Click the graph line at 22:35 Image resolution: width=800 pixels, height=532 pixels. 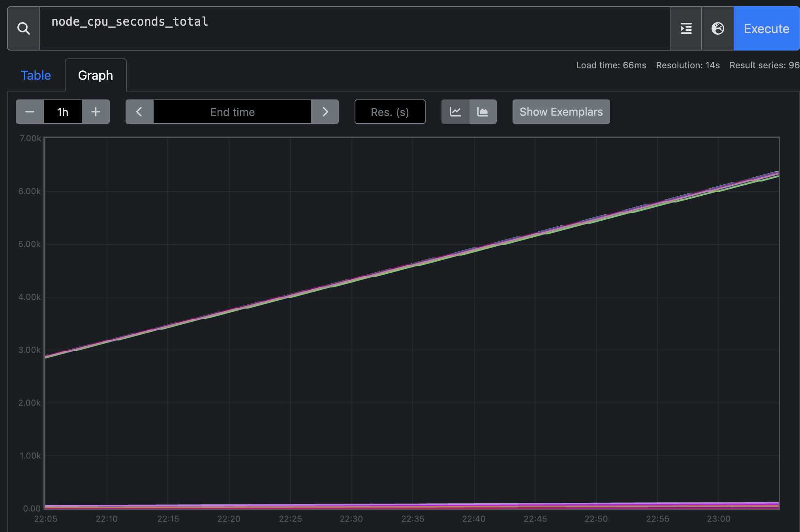pyautogui.click(x=413, y=264)
